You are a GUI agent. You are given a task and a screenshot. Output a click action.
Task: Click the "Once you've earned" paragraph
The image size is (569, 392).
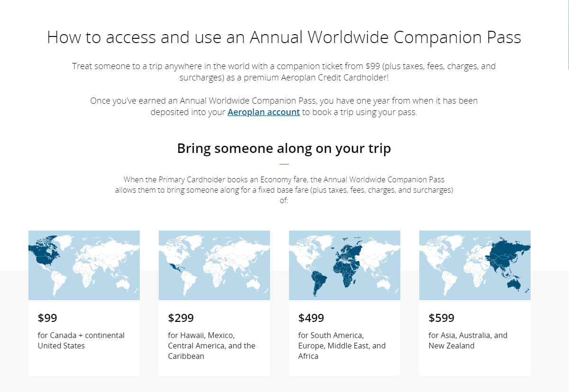coord(284,107)
